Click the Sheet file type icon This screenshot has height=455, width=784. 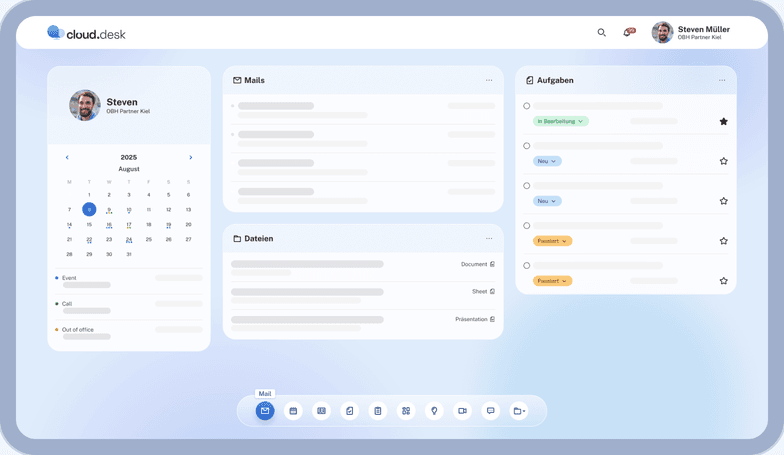coord(492,292)
